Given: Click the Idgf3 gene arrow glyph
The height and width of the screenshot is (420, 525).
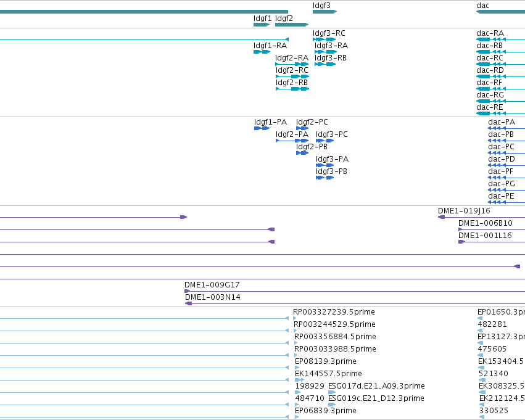Looking at the screenshot, I should [x=325, y=12].
